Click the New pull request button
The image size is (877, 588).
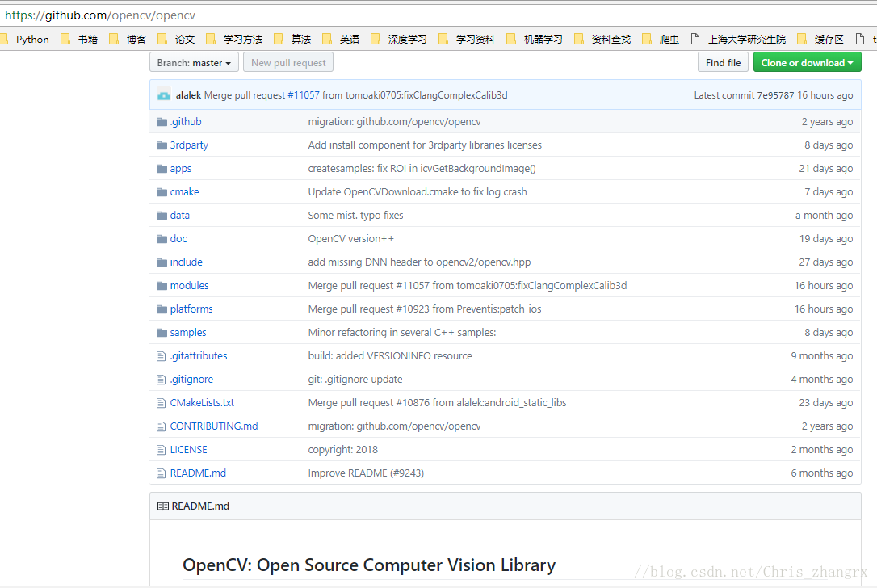point(288,63)
